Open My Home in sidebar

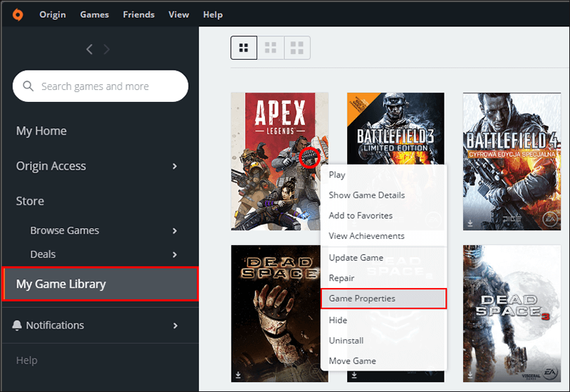tap(41, 131)
